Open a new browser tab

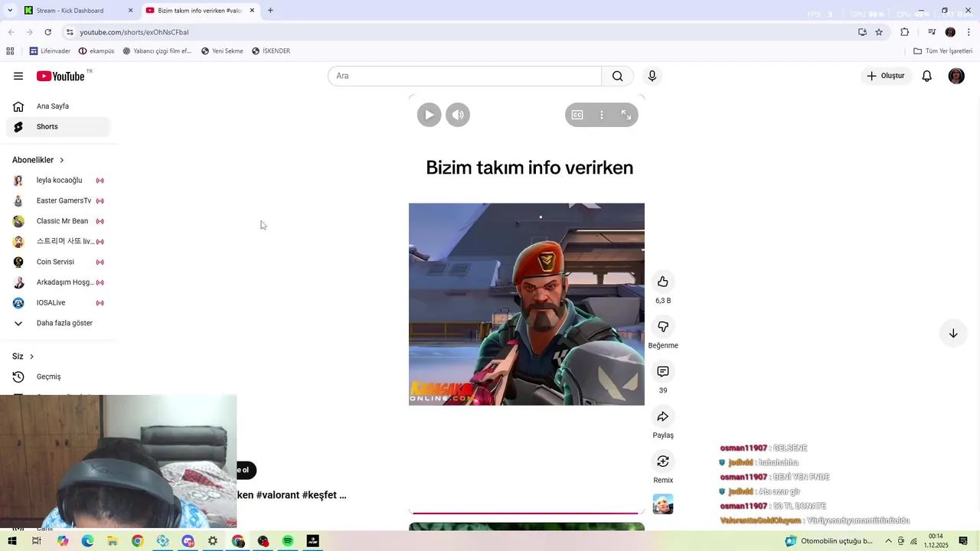[x=270, y=11]
